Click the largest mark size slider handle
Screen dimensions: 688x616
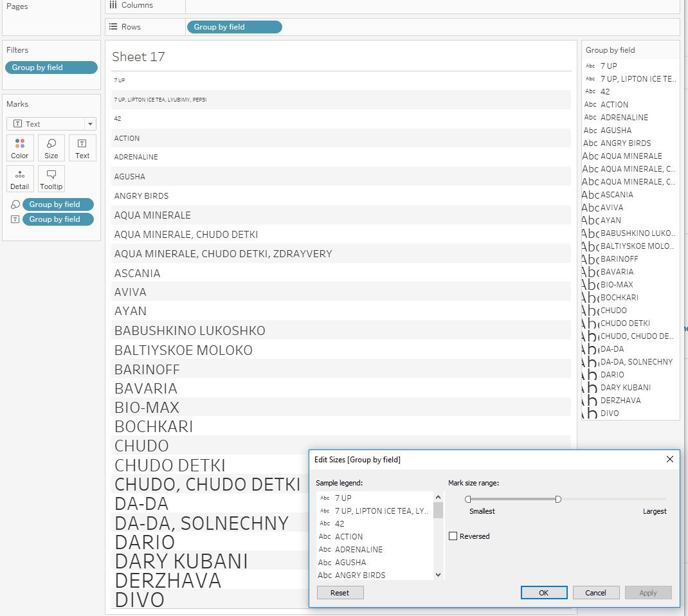[557, 499]
